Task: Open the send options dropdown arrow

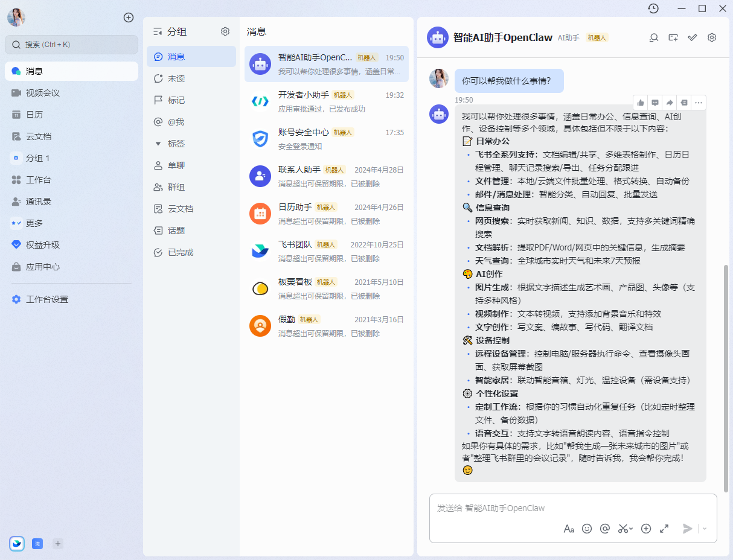Action: pos(705,529)
